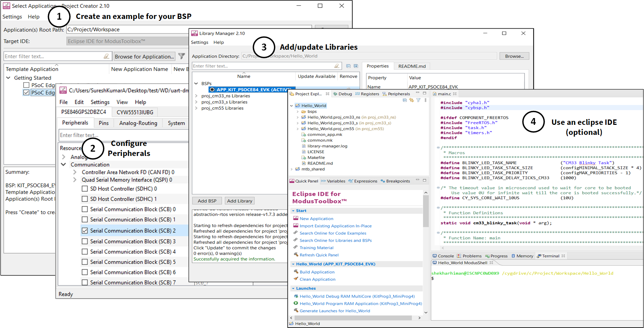Screen dimensions: 644x328
Task: Collapse the Communication resource group
Action: 64,165
